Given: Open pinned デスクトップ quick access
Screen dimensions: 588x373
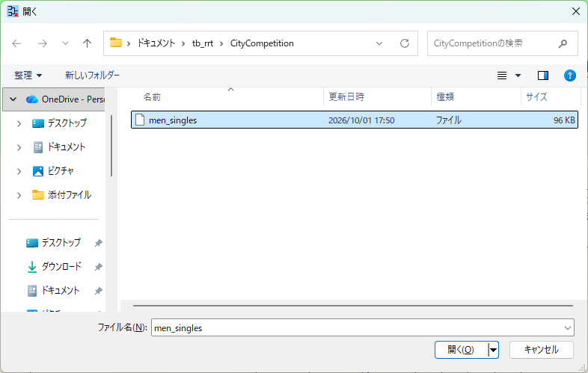Looking at the screenshot, I should (x=53, y=242).
